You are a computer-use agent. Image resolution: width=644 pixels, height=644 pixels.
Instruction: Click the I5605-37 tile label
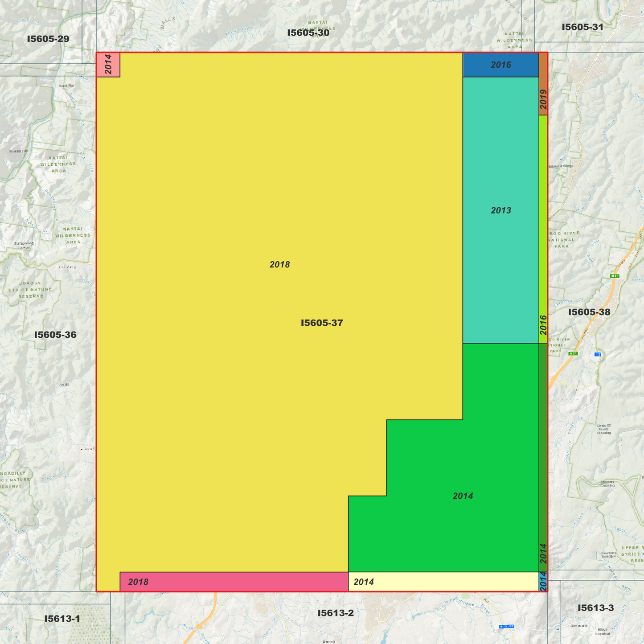click(322, 323)
